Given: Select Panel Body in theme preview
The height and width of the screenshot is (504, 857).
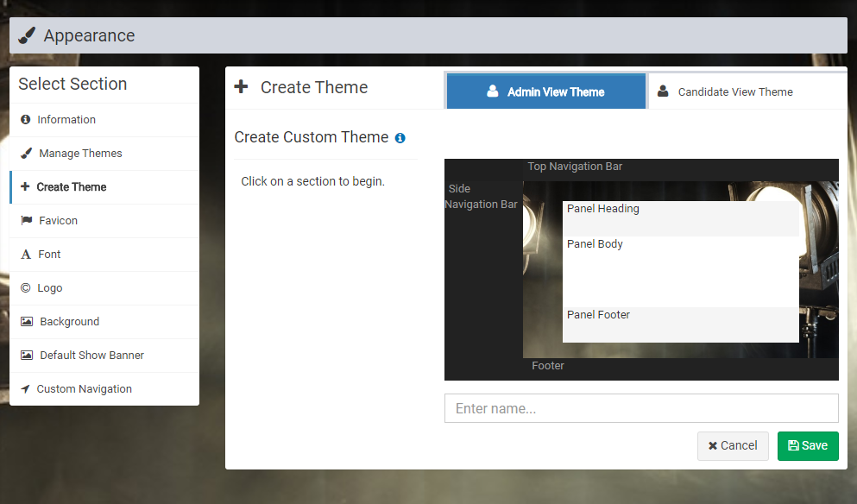Looking at the screenshot, I should [x=680, y=272].
